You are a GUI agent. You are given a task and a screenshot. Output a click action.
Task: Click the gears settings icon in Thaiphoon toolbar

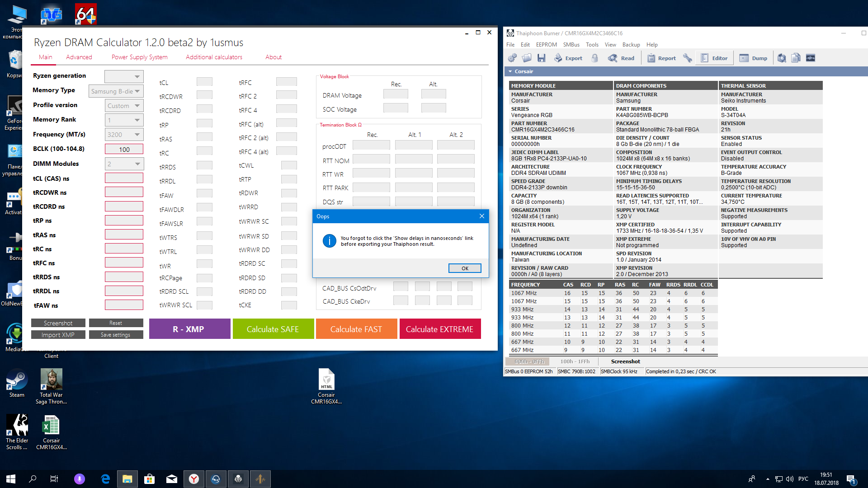point(512,58)
